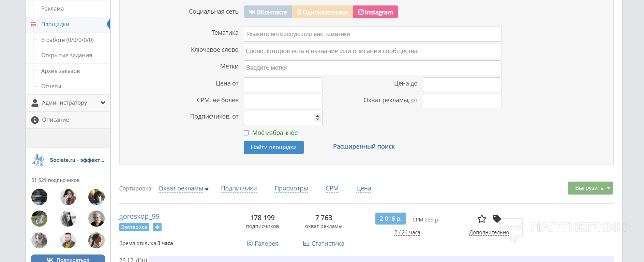This screenshot has width=644, height=262.
Task: Open Охват рекламы sorting dropdown
Action: (183, 189)
